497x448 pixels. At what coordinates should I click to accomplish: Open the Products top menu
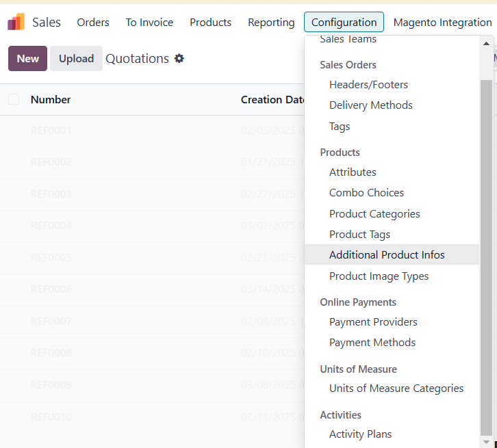[210, 23]
